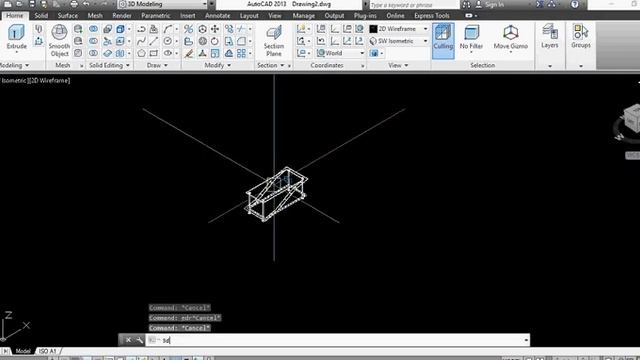640x360 pixels.
Task: Select the Circle draw tool
Action: [x=168, y=41]
